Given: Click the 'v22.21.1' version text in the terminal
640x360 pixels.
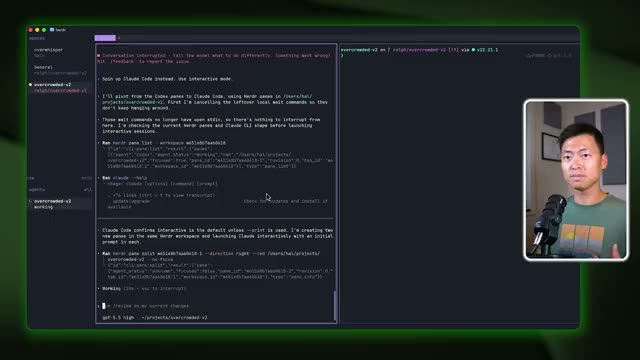Looking at the screenshot, I should tap(487, 50).
